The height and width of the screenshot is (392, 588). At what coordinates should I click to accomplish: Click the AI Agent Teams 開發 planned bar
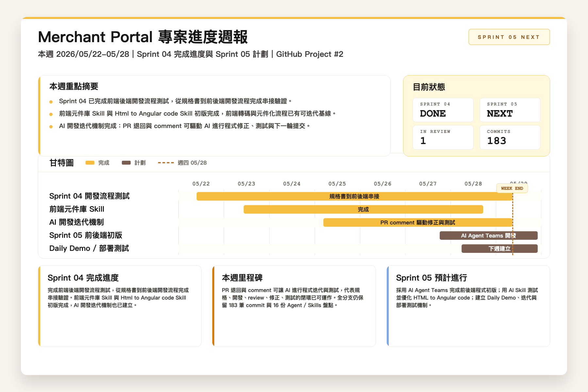(488, 236)
